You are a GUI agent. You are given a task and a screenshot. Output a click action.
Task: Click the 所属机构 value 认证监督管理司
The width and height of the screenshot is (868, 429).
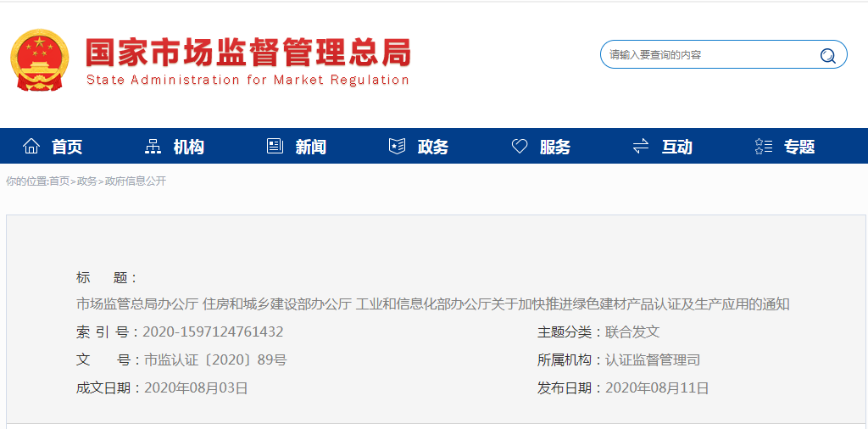[653, 360]
